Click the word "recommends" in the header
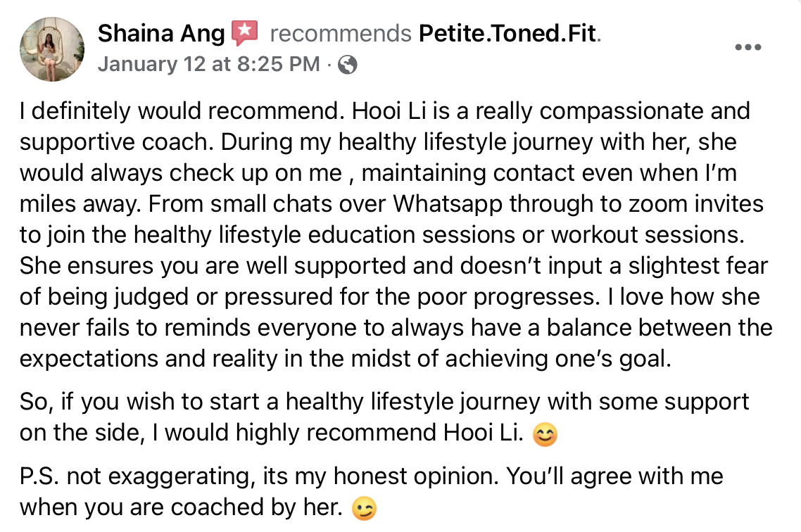The image size is (801, 532). (x=341, y=33)
